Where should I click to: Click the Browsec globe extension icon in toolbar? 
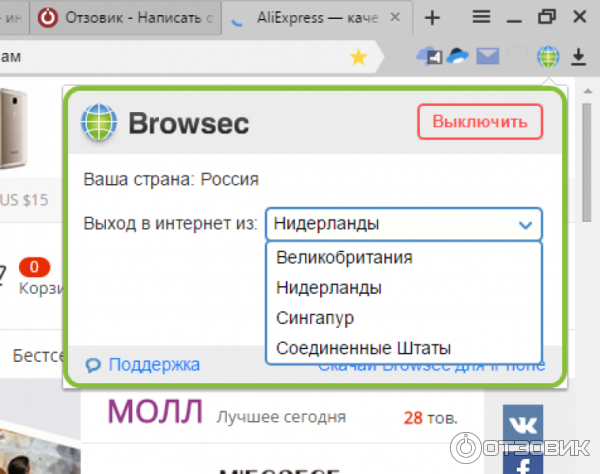(547, 57)
